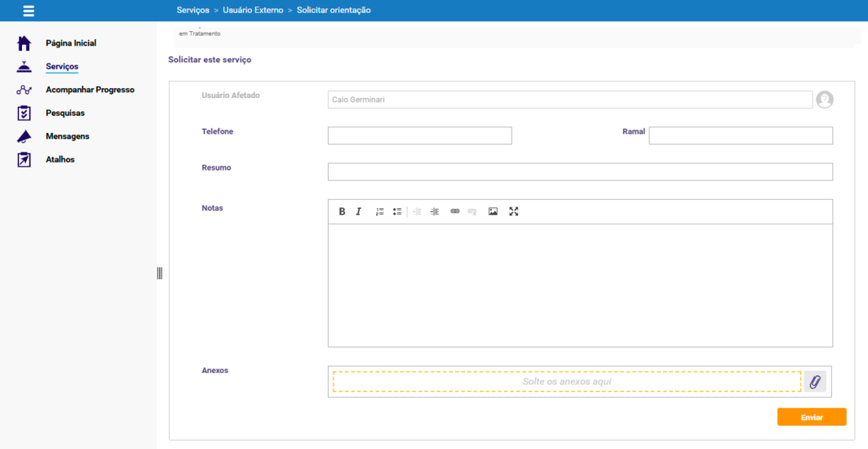868x449 pixels.
Task: Click the Solte os anexos aqui dropzone
Action: (567, 381)
